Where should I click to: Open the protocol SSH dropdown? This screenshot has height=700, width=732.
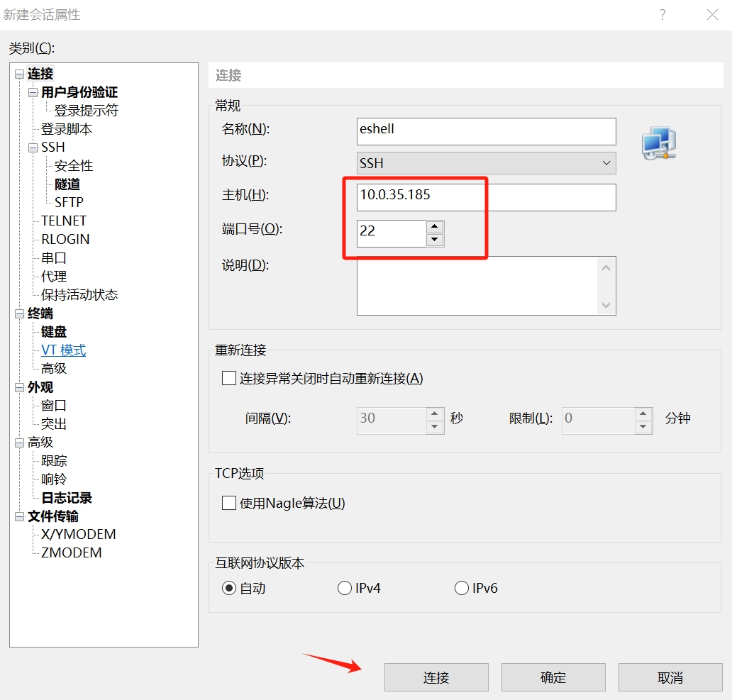[486, 163]
